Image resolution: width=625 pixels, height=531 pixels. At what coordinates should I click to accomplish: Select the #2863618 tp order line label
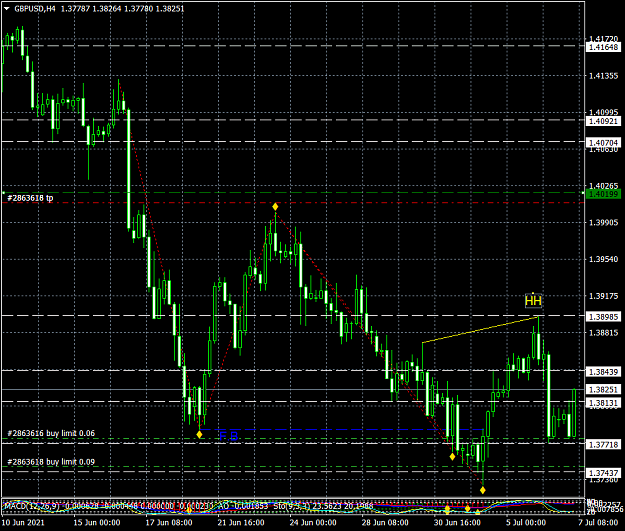pyautogui.click(x=30, y=198)
